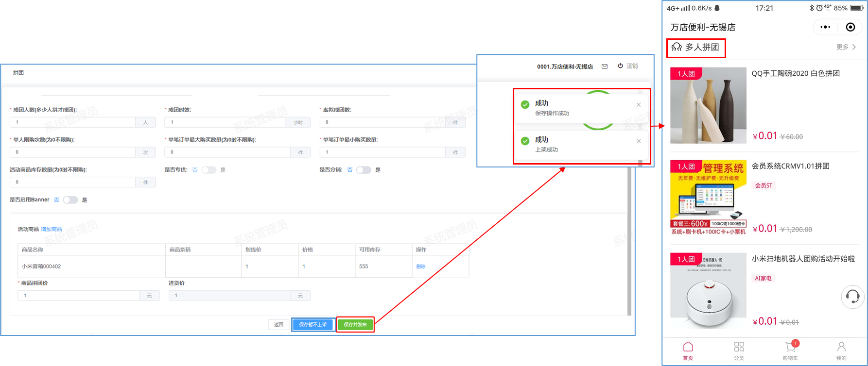Click the green check icon of 保存操作成功
The image size is (868, 366).
click(525, 104)
